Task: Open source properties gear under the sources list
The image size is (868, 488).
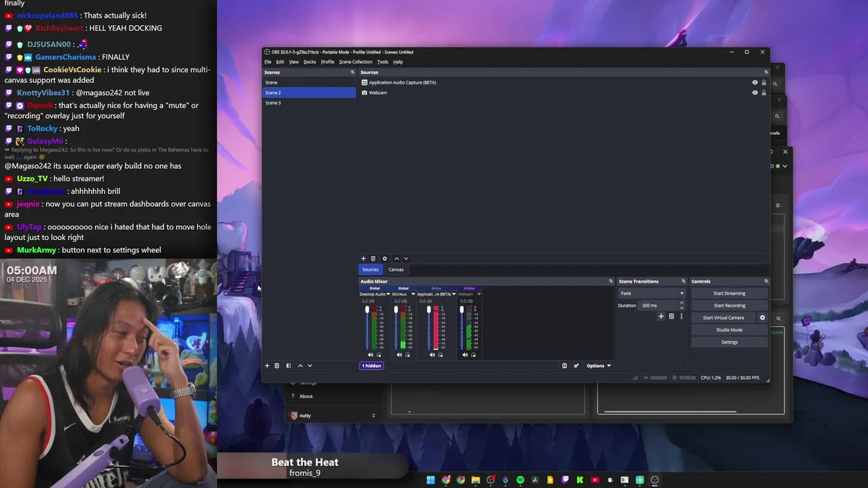Action: pyautogui.click(x=384, y=258)
